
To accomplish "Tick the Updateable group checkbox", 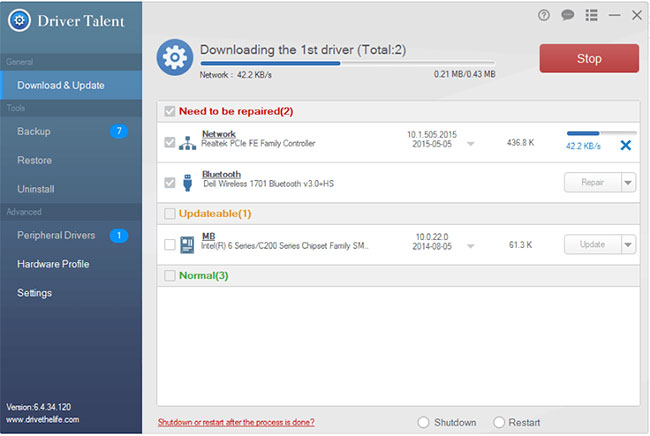I will coord(170,213).
